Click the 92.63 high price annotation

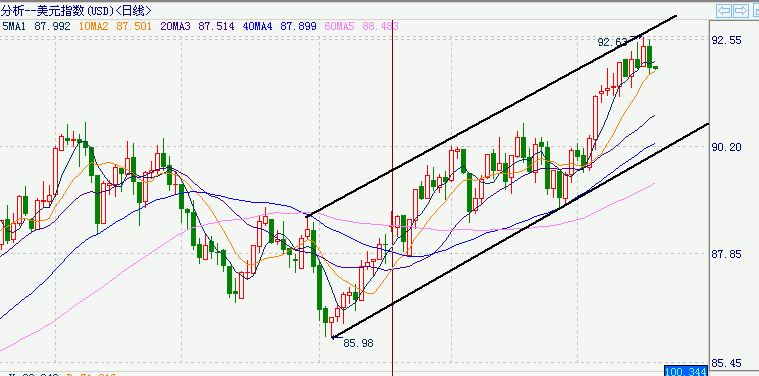pyautogui.click(x=612, y=42)
